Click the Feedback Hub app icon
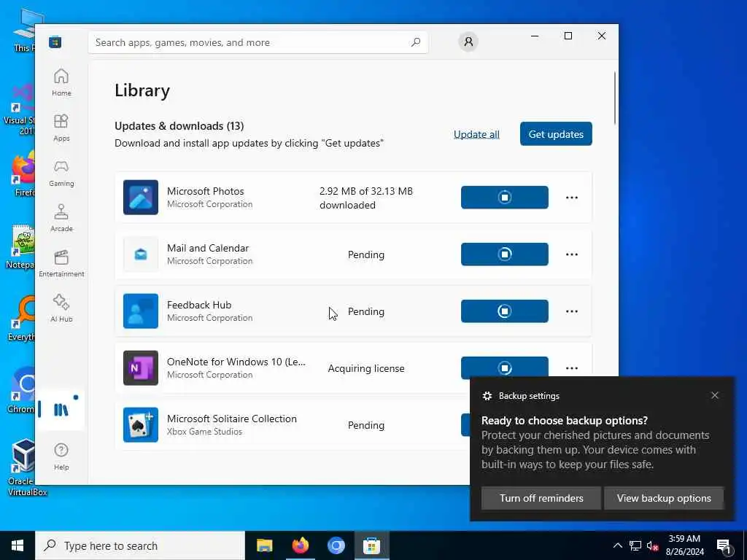Viewport: 747px width, 560px height. point(141,311)
